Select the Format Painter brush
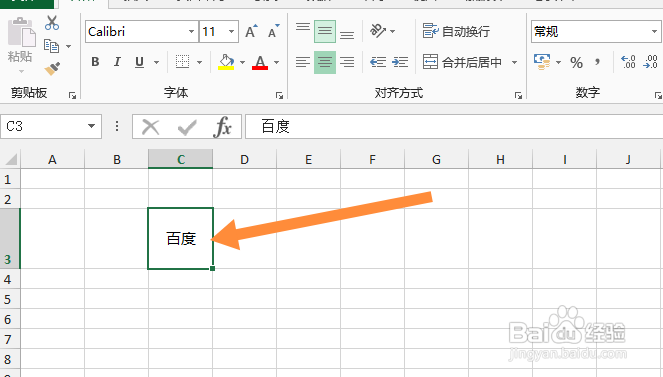This screenshot has height=377, width=663. (x=52, y=68)
